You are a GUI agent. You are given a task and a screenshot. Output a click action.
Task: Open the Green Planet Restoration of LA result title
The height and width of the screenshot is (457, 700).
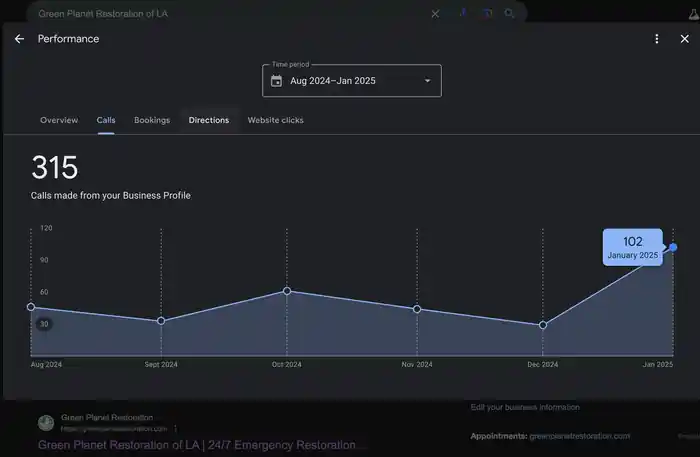tap(197, 445)
